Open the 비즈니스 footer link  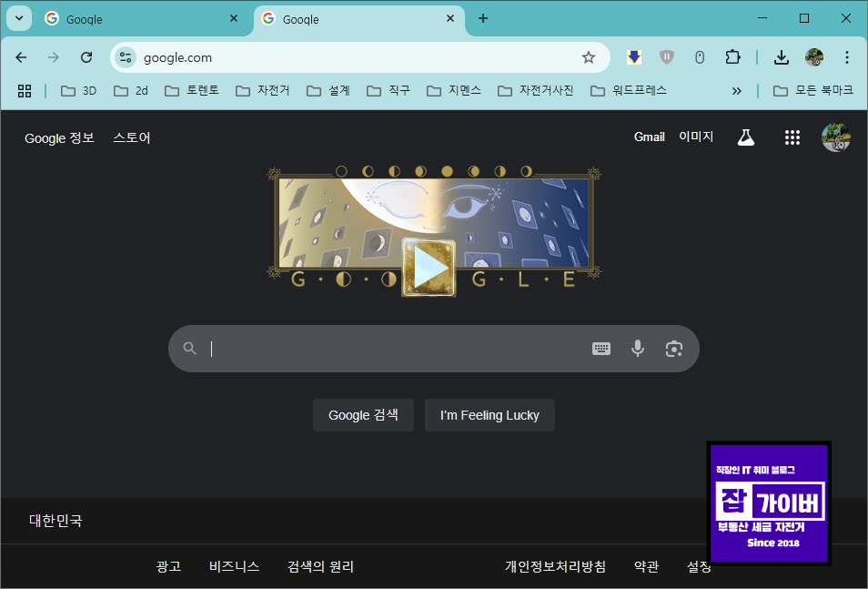[234, 566]
